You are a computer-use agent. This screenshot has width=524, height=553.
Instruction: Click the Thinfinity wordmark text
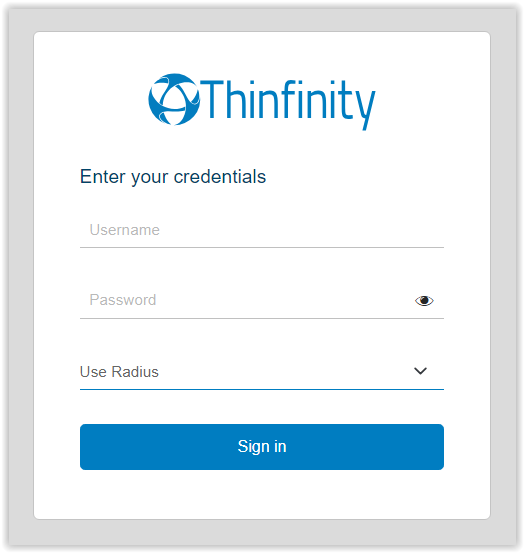coord(288,104)
